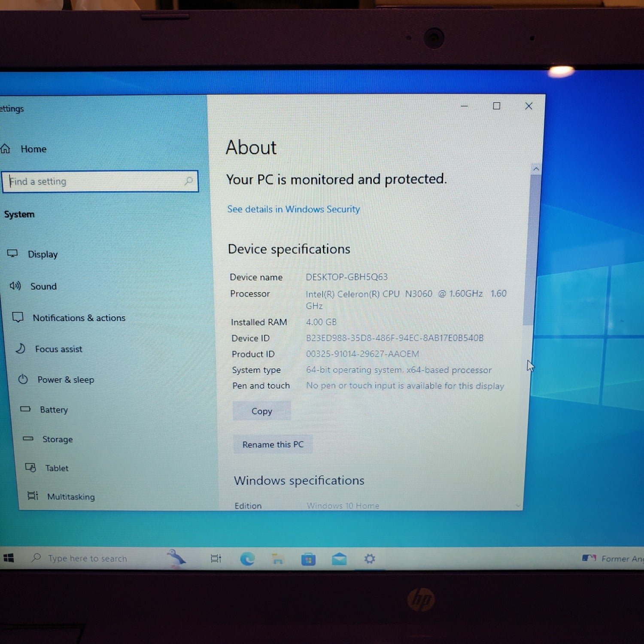Click the scrollbar down arrow at window bottom
644x644 pixels.
click(518, 506)
